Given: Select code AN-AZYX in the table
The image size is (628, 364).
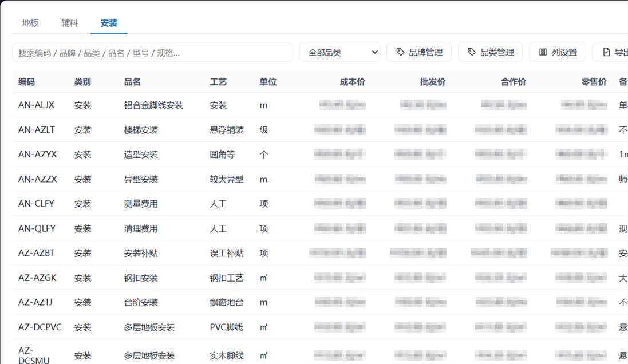Looking at the screenshot, I should click(38, 154).
